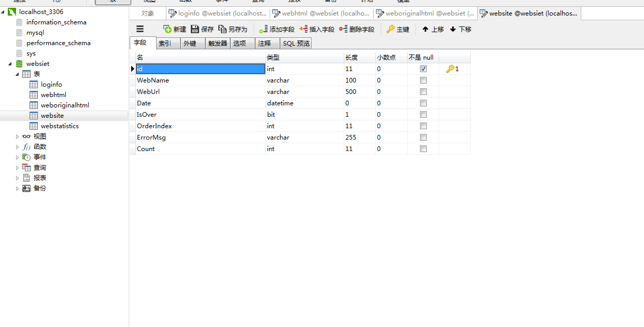
Task: Check Not Null for Count field
Action: 423,148
